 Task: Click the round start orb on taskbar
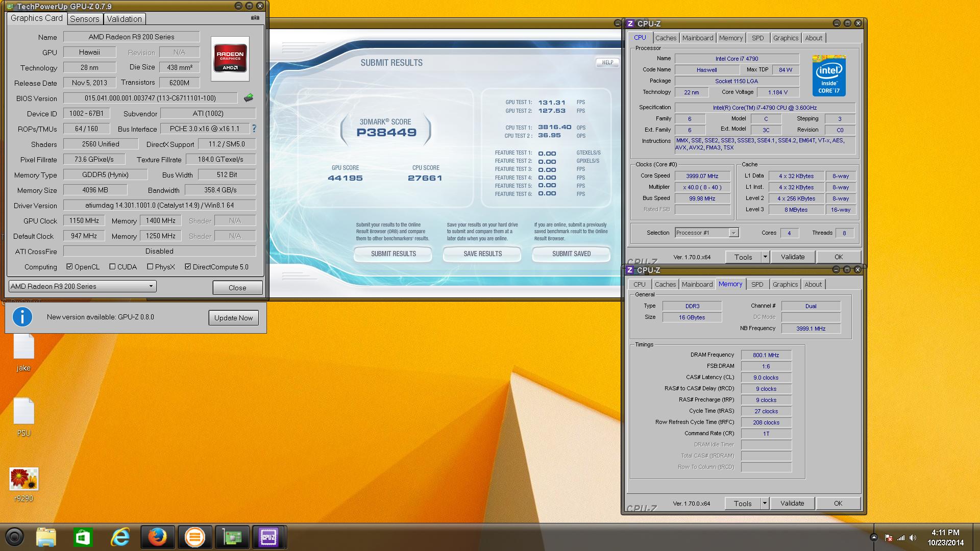[x=14, y=537]
